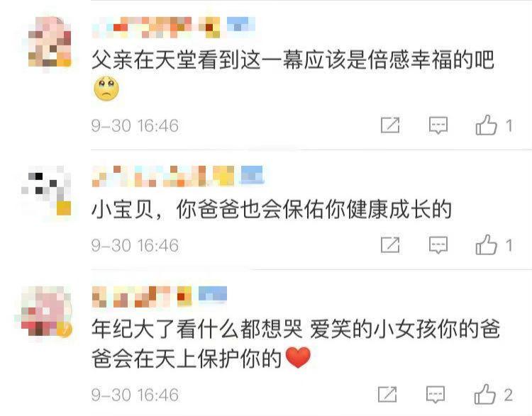This screenshot has height=416, width=532.
Task: Tap the comment text 年纪大了看什么都想哭
Action: pyautogui.click(x=196, y=329)
